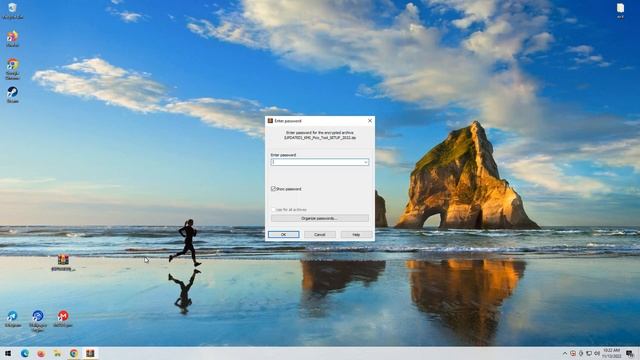Screen dimensions: 640x360
Task: Click the volume icon in system tray
Action: click(597, 353)
